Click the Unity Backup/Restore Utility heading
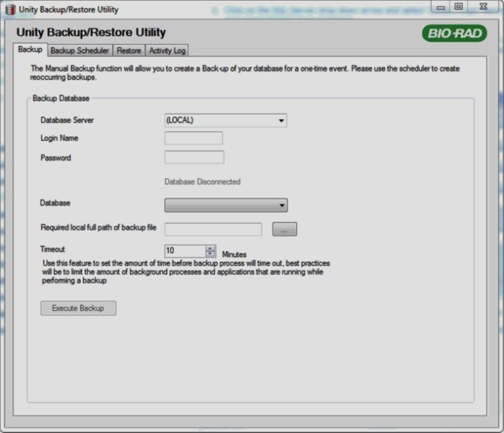This screenshot has height=433, width=504. click(x=91, y=32)
